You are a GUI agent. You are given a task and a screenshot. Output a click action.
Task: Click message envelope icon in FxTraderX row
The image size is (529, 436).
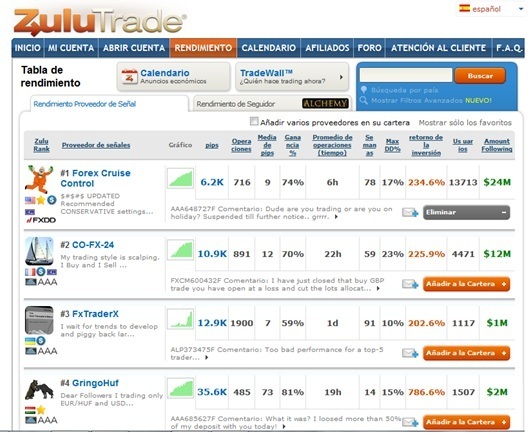coord(410,353)
